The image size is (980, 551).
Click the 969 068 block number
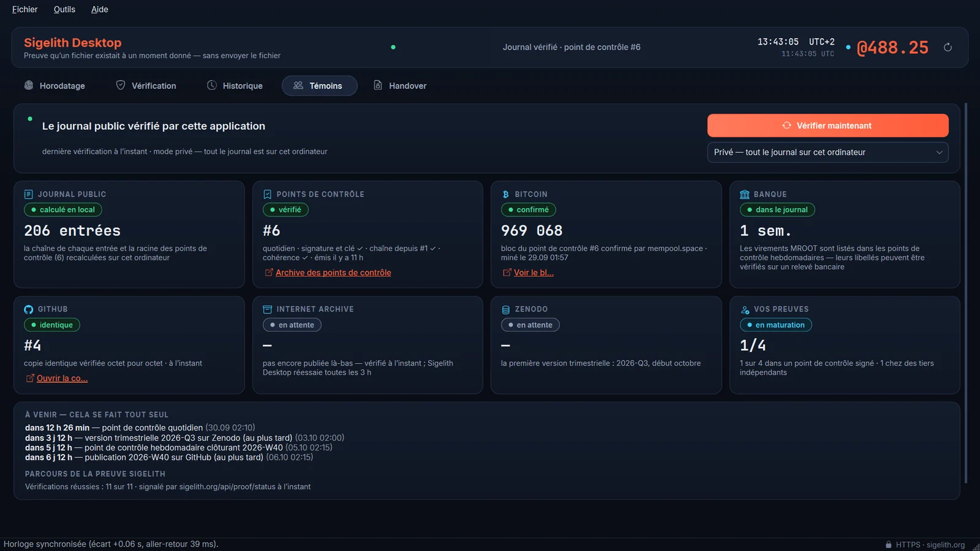click(532, 231)
